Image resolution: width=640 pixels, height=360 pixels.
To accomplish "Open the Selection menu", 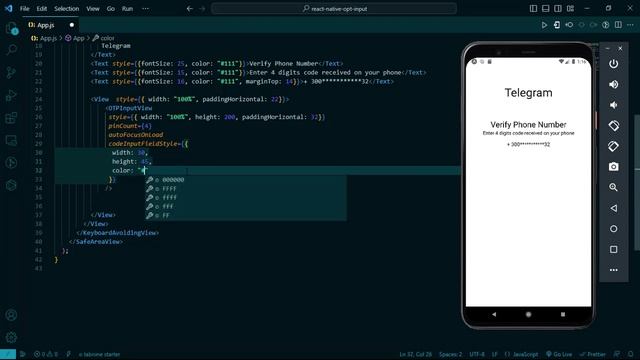I will [67, 9].
